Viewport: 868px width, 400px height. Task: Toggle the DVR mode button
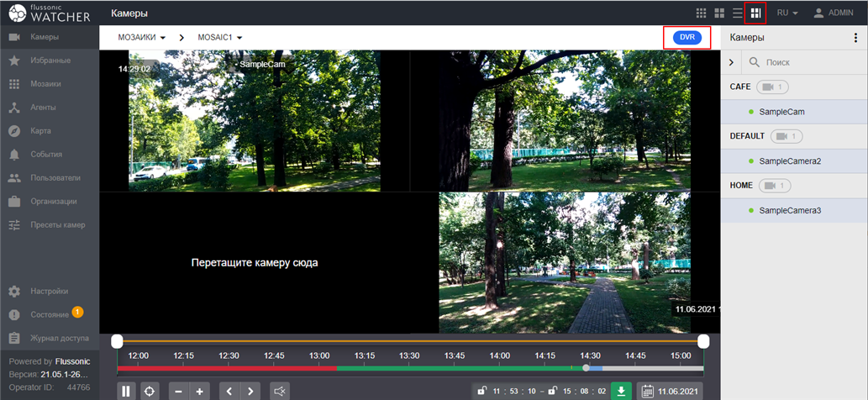687,38
